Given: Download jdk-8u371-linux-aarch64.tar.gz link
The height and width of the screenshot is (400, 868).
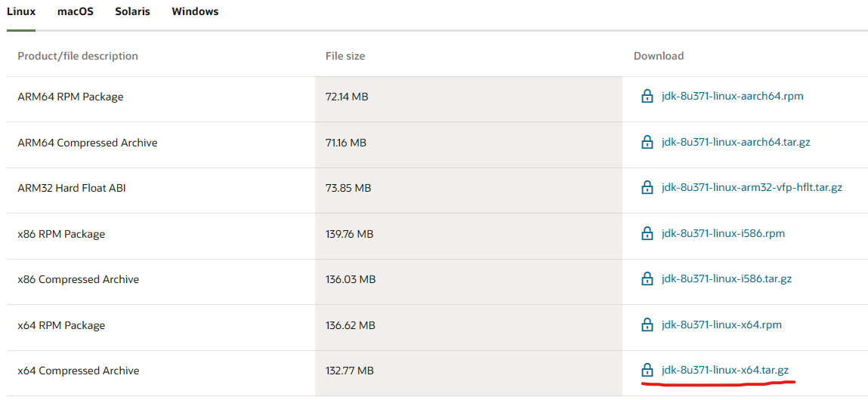Looking at the screenshot, I should pos(736,142).
